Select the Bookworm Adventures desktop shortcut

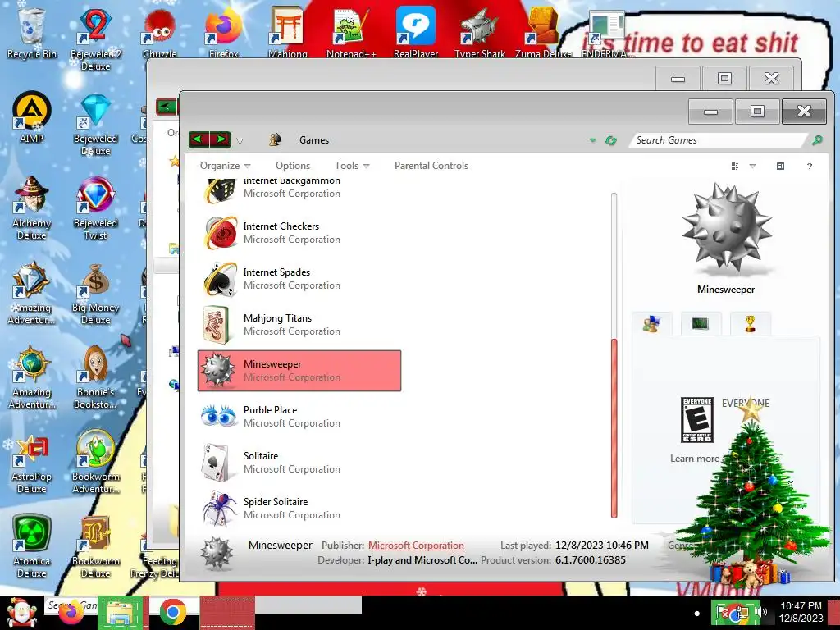tap(95, 463)
